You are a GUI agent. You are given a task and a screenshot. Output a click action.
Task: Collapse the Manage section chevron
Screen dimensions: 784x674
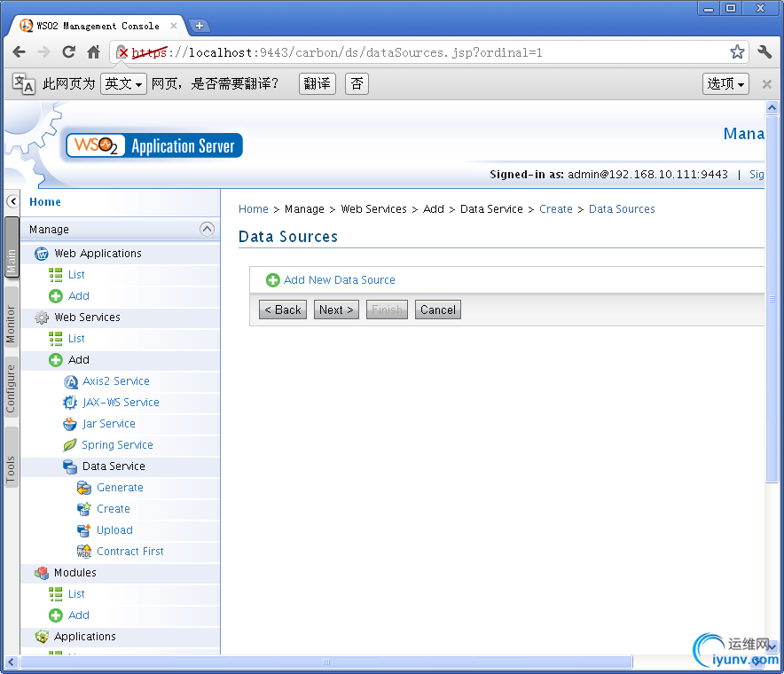pyautogui.click(x=207, y=229)
